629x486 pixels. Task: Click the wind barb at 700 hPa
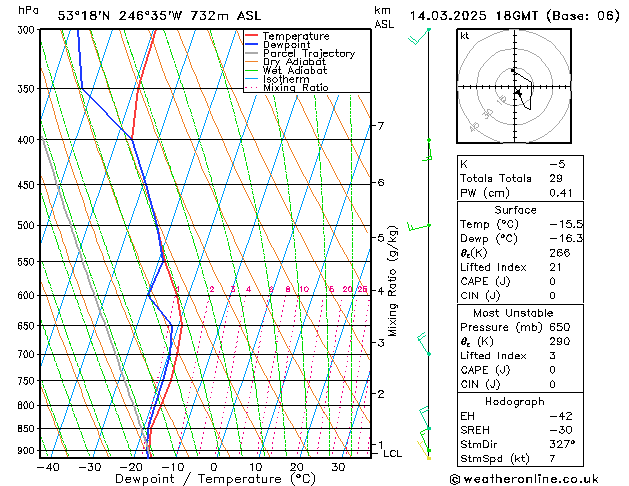point(424,344)
